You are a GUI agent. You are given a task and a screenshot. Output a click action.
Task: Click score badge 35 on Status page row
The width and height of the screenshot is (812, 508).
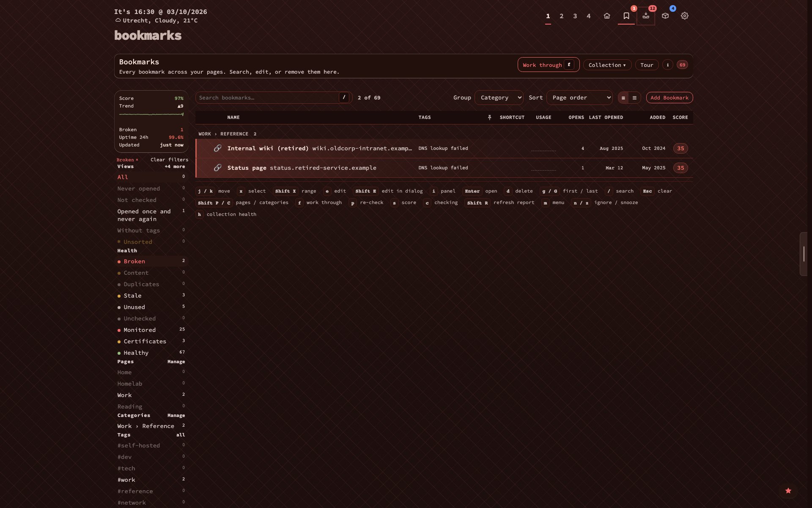pos(680,168)
